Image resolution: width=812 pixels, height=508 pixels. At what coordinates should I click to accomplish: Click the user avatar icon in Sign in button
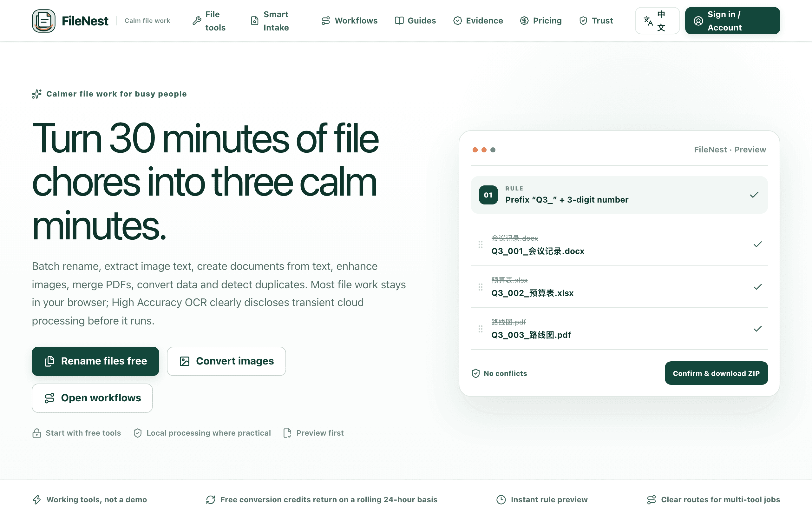[698, 21]
